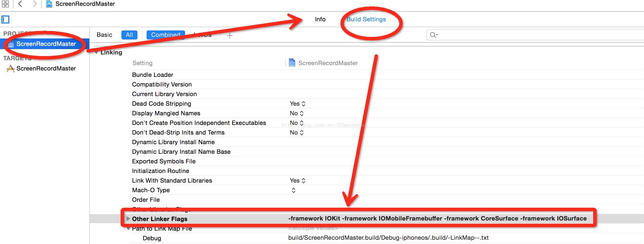Viewport: 644px width, 244px height.
Task: Click ScreenRecordMaster column header icon
Action: [x=292, y=63]
